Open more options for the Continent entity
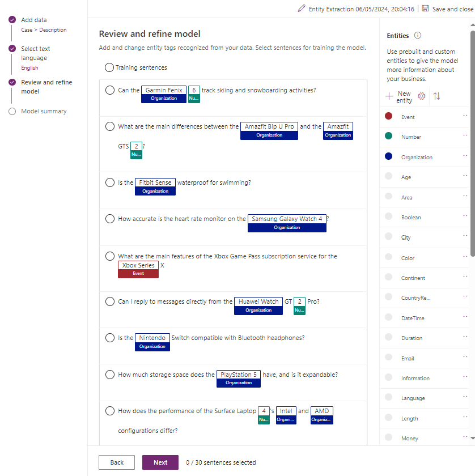475x476 pixels. point(465,277)
